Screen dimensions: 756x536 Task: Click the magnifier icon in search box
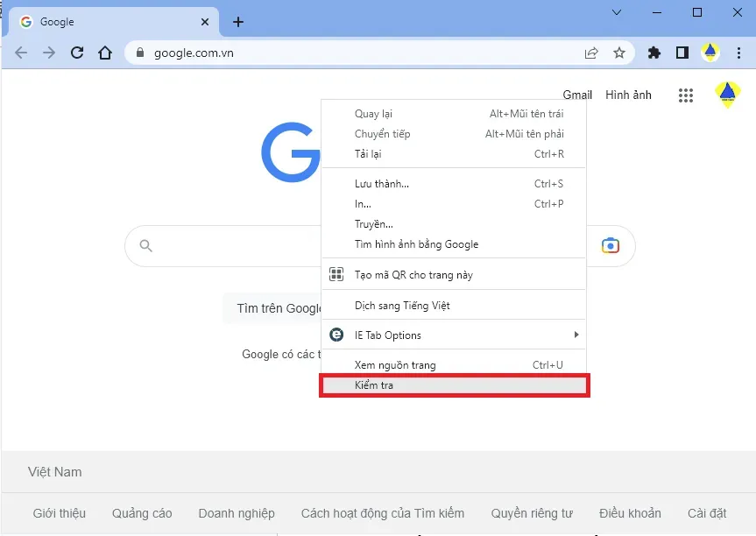[x=145, y=246]
